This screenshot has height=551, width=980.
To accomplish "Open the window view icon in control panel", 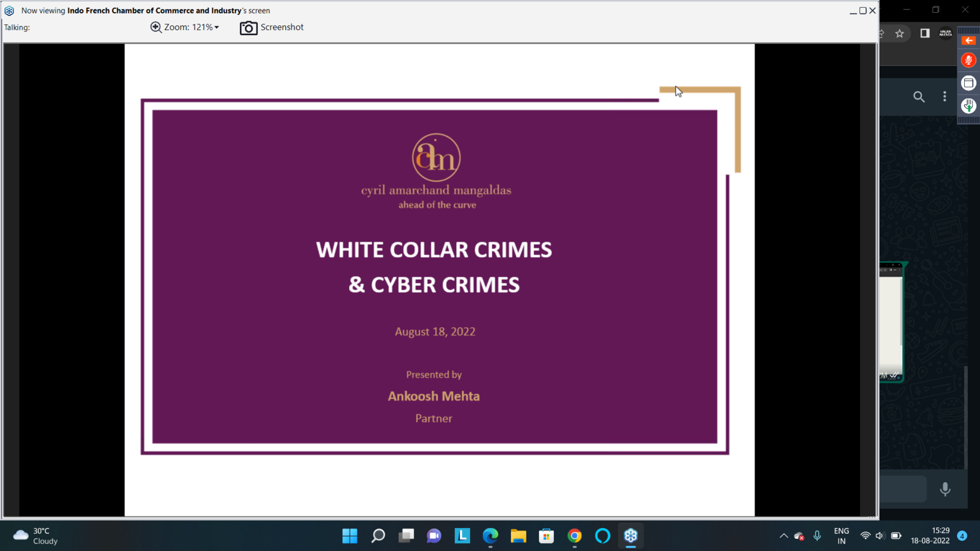I will coord(969,83).
